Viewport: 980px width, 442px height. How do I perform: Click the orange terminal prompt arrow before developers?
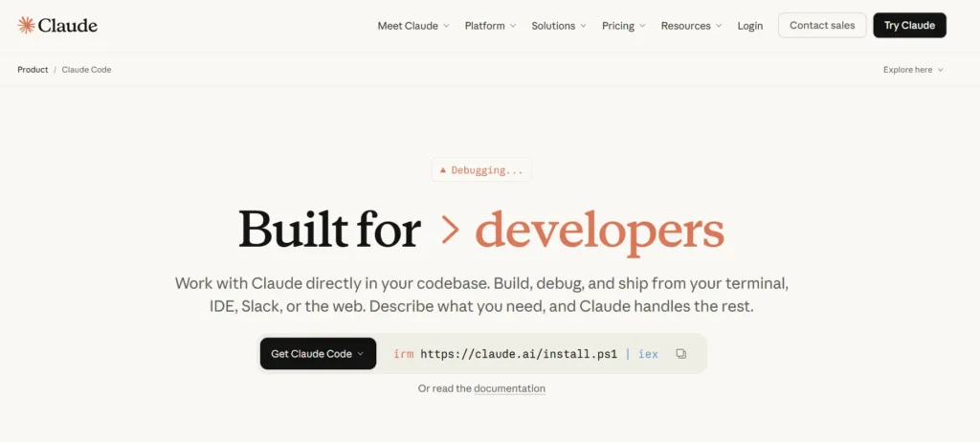[x=449, y=230]
